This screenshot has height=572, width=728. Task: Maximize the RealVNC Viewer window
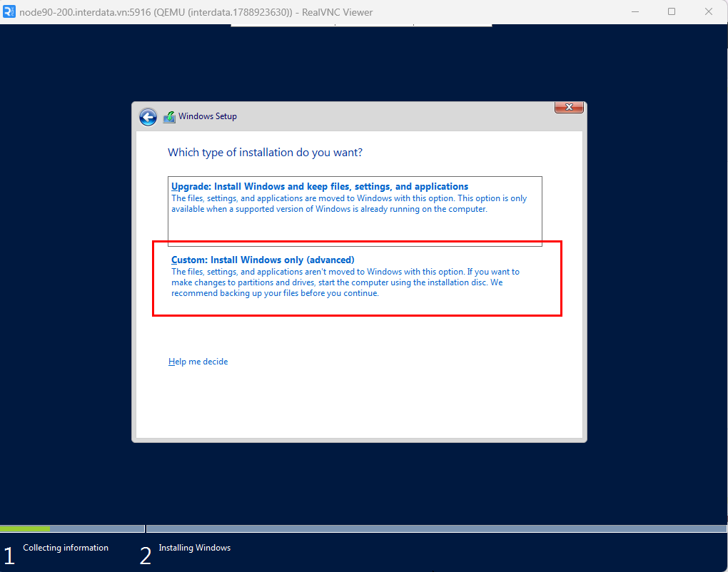(672, 11)
